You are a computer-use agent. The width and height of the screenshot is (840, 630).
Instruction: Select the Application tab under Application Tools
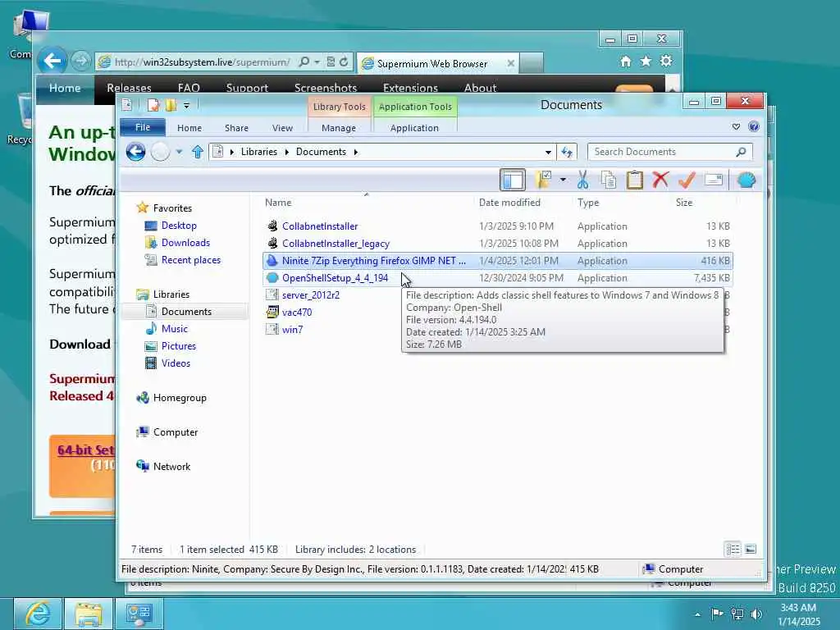(x=414, y=128)
